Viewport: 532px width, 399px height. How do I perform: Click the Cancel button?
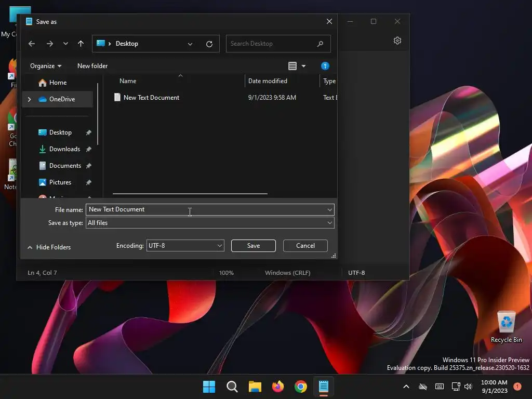pos(305,246)
